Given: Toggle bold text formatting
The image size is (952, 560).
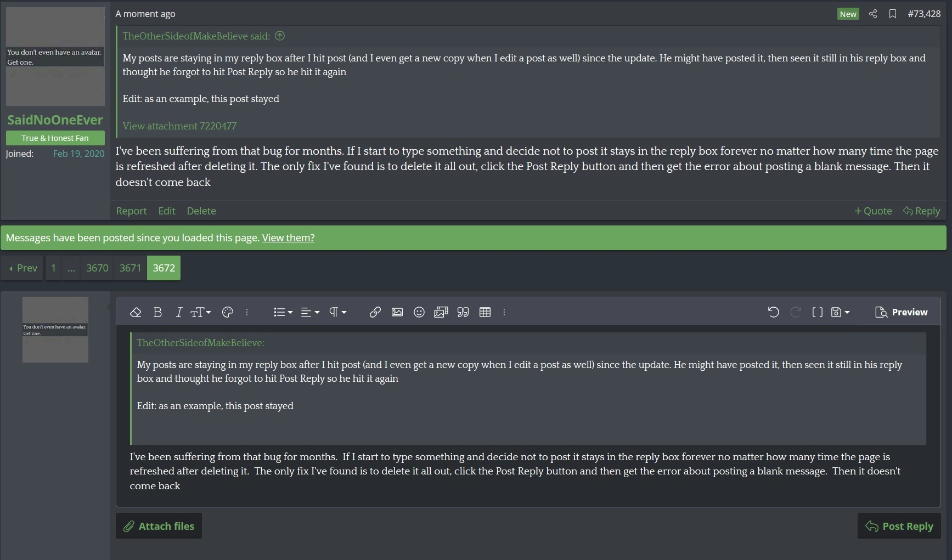Looking at the screenshot, I should 157,312.
